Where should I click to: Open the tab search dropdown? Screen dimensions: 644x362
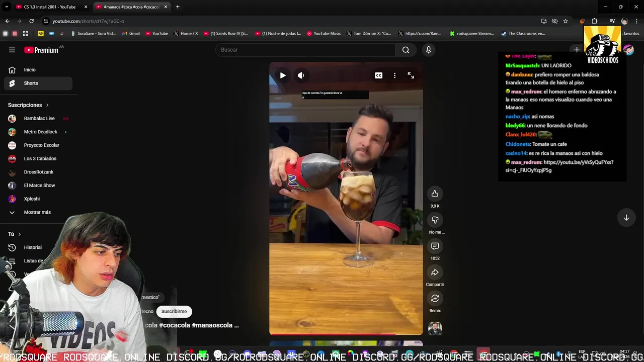pyautogui.click(x=7, y=7)
